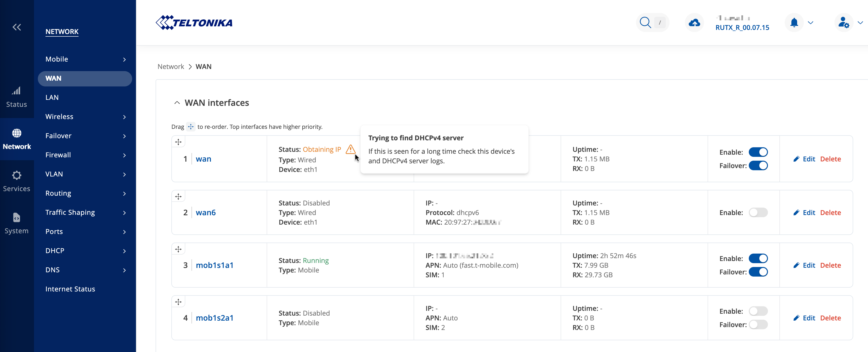Open the Status section icon
The width and height of the screenshot is (868, 352).
[x=17, y=90]
